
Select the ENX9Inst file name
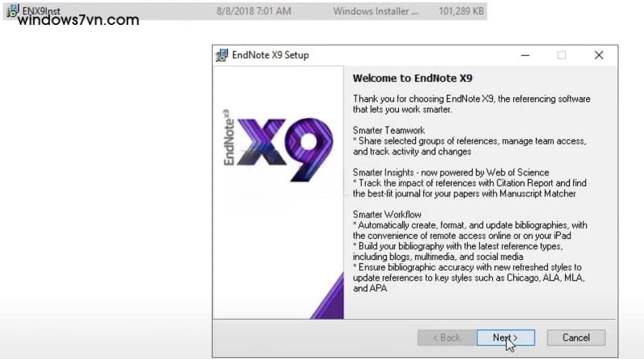coord(41,11)
